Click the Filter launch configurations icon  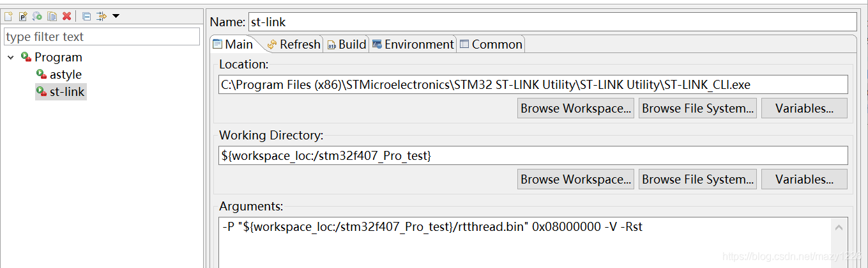click(101, 16)
